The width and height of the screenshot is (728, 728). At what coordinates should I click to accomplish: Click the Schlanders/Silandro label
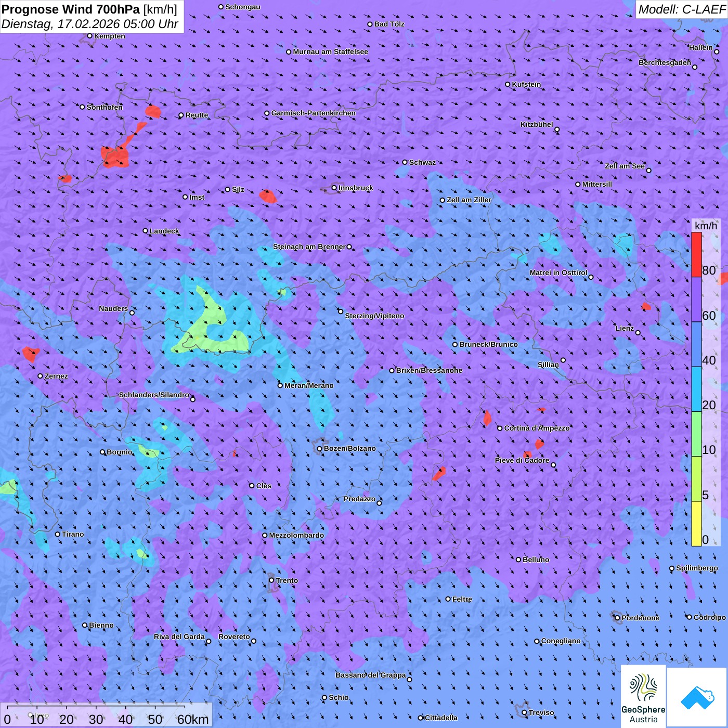pyautogui.click(x=154, y=395)
